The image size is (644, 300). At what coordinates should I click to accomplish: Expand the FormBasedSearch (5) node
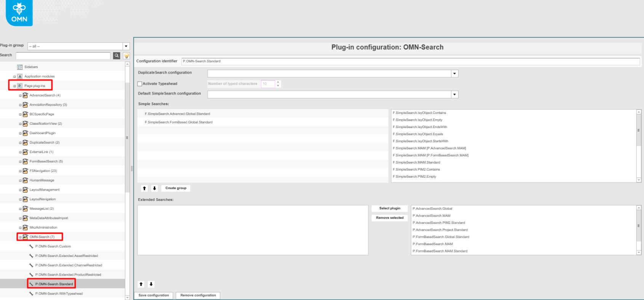(x=20, y=162)
